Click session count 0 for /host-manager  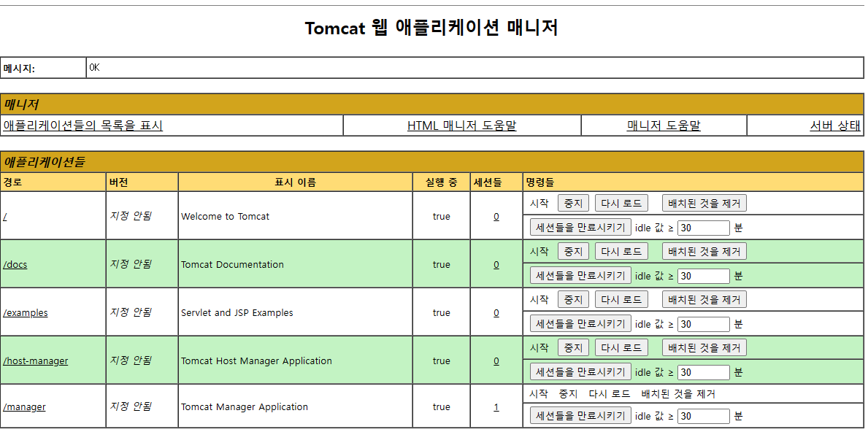496,361
